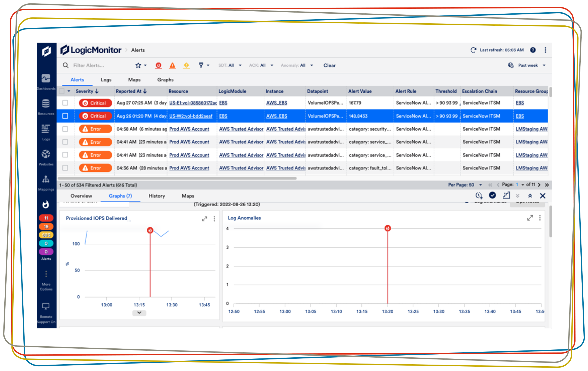This screenshot has height=371, width=588.
Task: Open the History detail tab
Action: (157, 196)
